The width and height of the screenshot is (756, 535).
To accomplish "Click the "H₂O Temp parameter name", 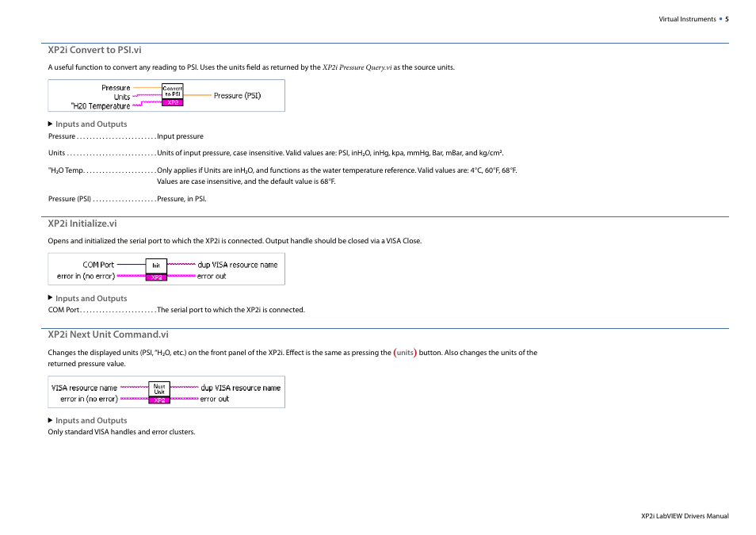I will 66,170.
